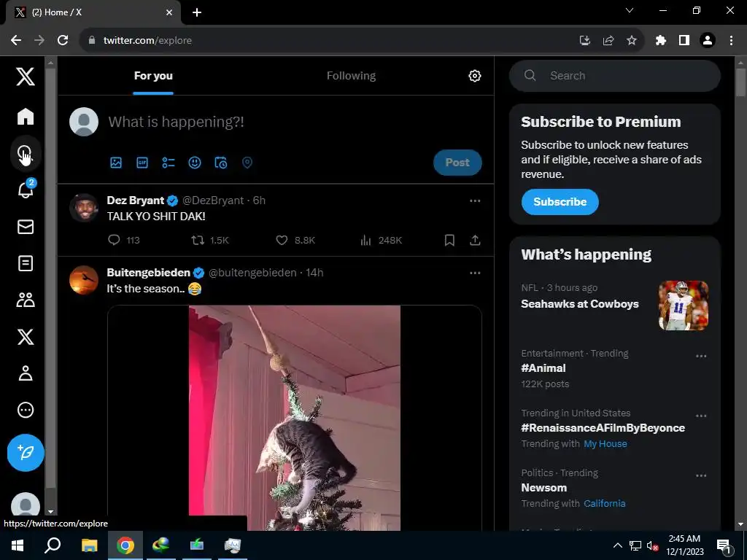Open emoji picker in composer

click(194, 163)
